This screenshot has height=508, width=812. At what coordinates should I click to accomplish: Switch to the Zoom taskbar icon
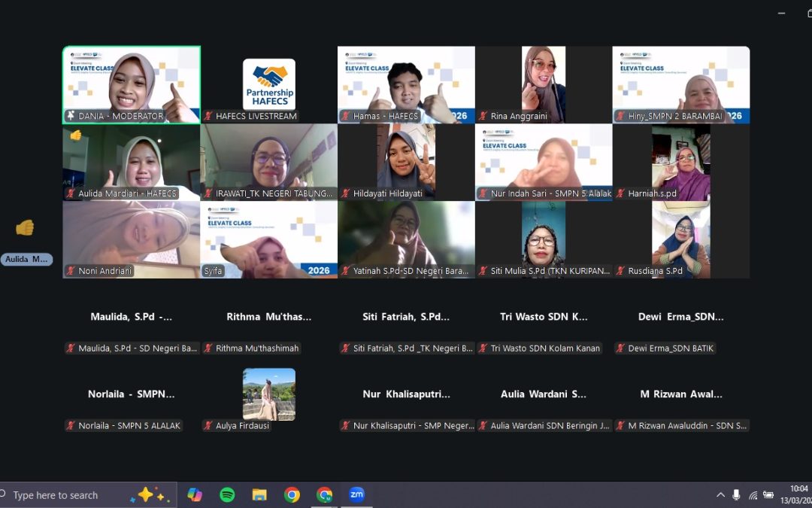click(356, 495)
